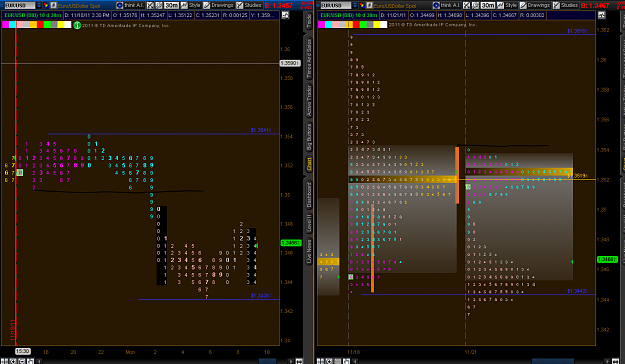
Task: Click the first bottom-left tool icon in left chart
Action: click(x=5, y=361)
